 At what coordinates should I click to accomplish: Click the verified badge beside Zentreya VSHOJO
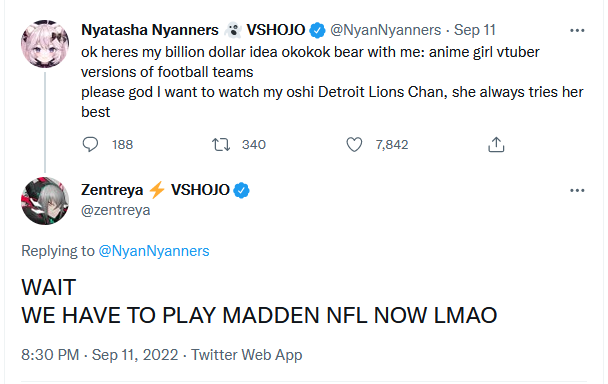click(x=241, y=190)
